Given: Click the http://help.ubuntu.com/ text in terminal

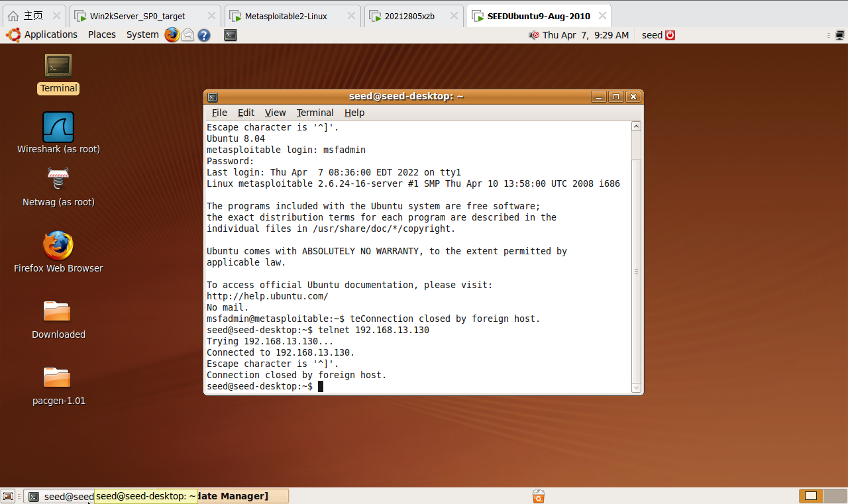Looking at the screenshot, I should tap(268, 296).
